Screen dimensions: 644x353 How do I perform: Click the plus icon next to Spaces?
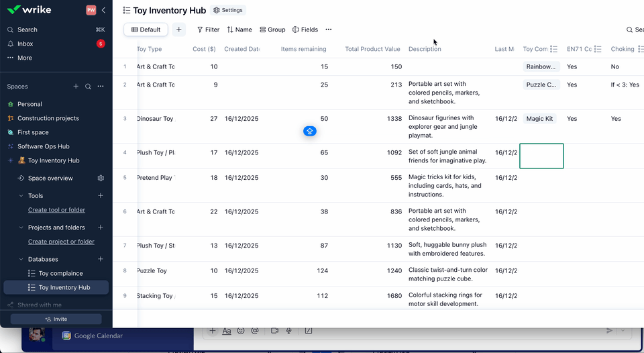[x=76, y=87]
